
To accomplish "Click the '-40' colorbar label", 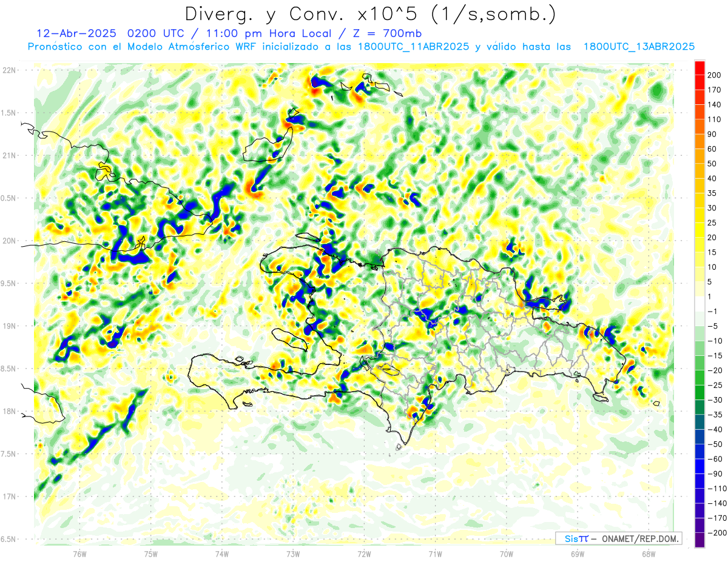I will (x=716, y=429).
